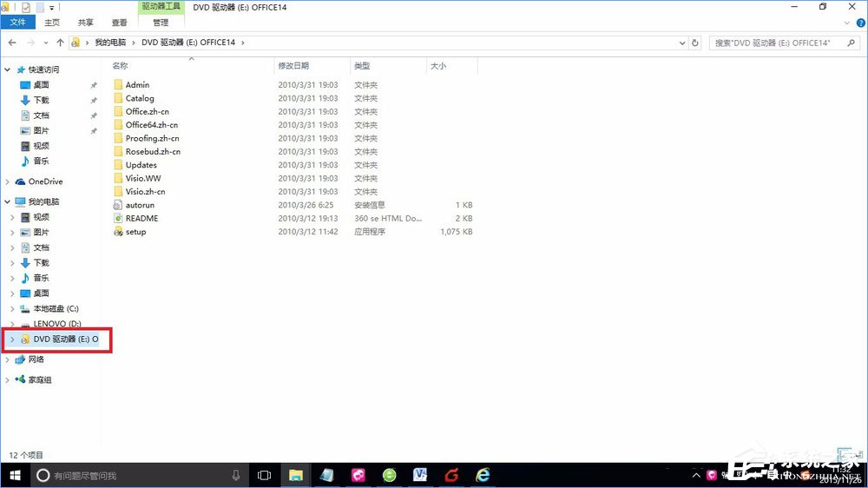868x488 pixels.
Task: Expand the OneDrive tree node
Action: click(x=7, y=181)
